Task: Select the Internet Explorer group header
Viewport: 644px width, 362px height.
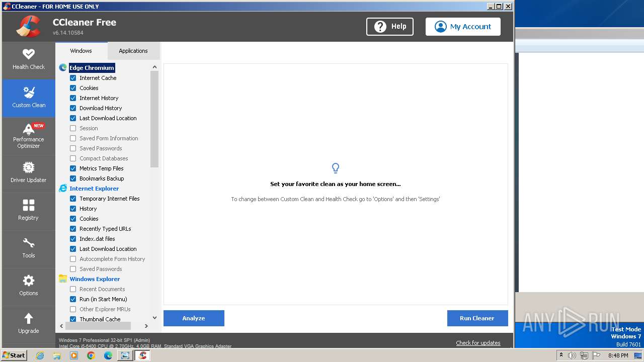Action: coord(94,189)
